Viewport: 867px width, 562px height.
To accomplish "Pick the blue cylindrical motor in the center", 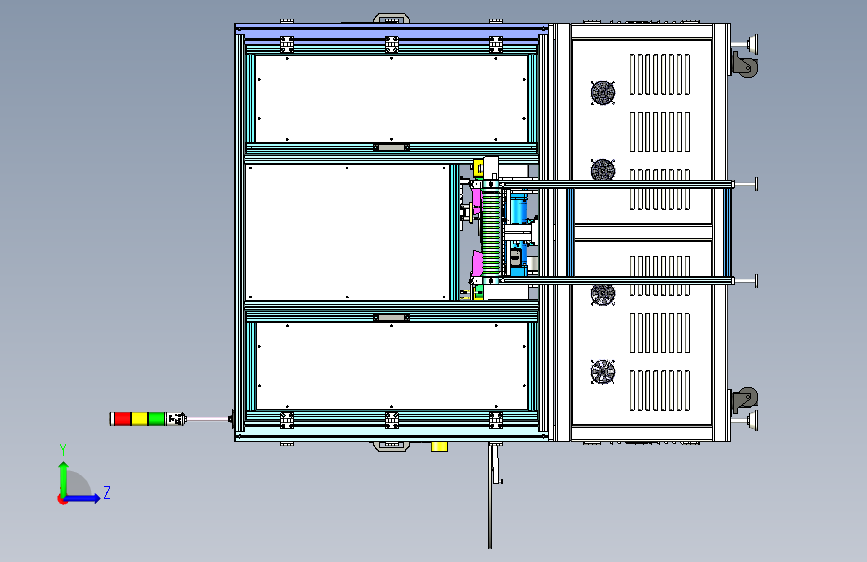I will click(x=519, y=207).
